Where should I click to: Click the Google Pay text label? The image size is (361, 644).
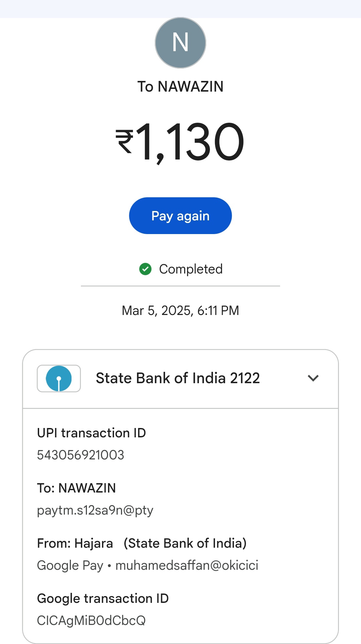pos(70,565)
